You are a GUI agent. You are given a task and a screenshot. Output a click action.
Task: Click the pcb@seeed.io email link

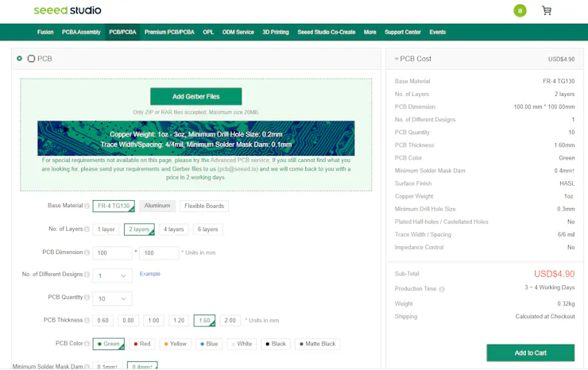coord(238,169)
